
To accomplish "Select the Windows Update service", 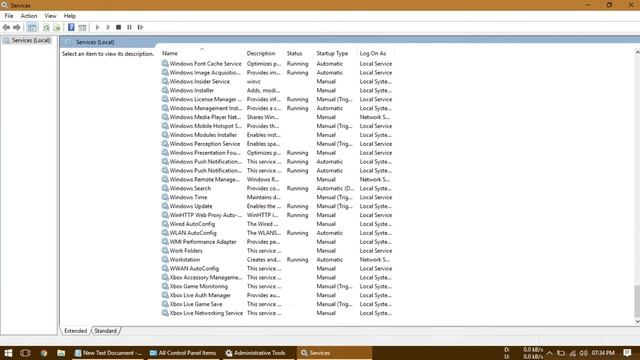I will [x=277, y=207].
